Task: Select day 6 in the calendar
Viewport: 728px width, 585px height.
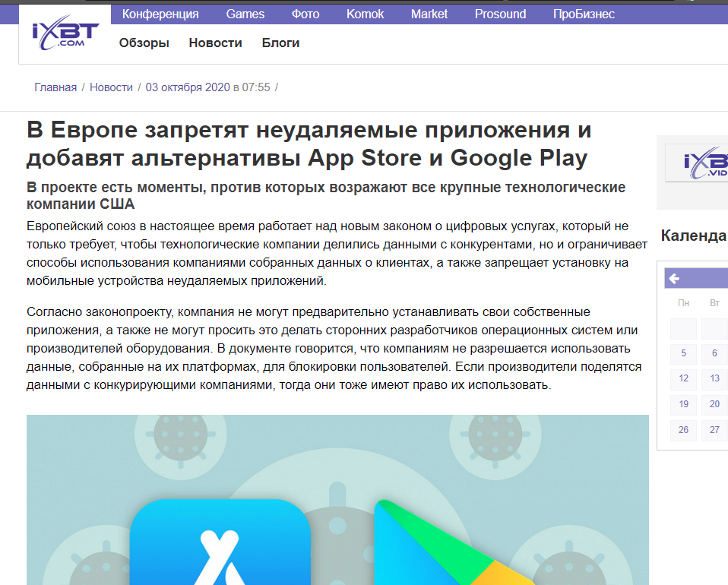Action: coord(714,353)
